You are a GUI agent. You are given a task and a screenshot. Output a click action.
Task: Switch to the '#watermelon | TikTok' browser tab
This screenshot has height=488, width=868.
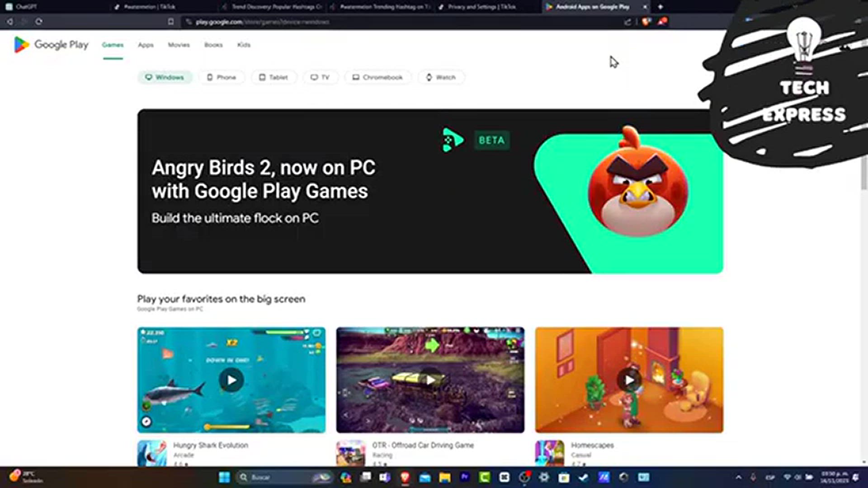coord(162,7)
